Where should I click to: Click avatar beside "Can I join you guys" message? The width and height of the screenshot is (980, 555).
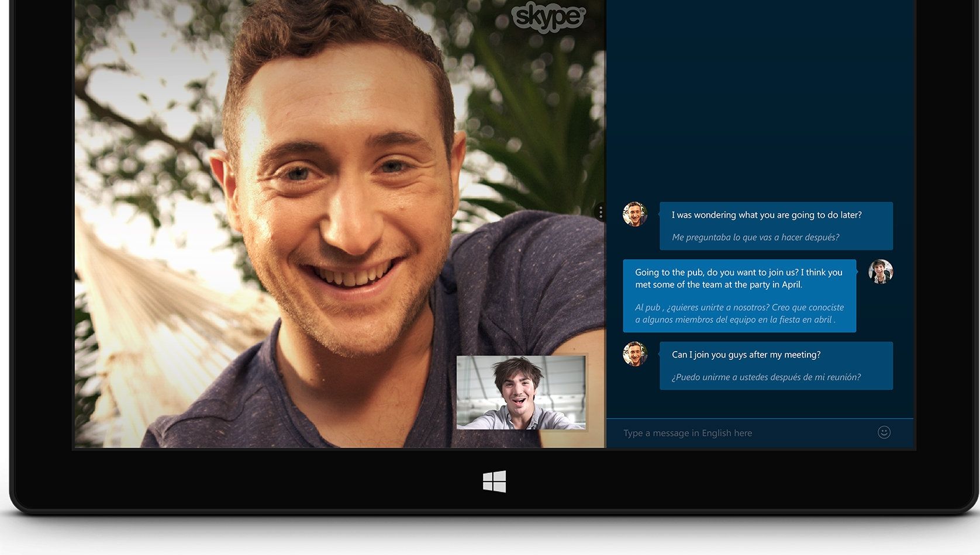635,354
